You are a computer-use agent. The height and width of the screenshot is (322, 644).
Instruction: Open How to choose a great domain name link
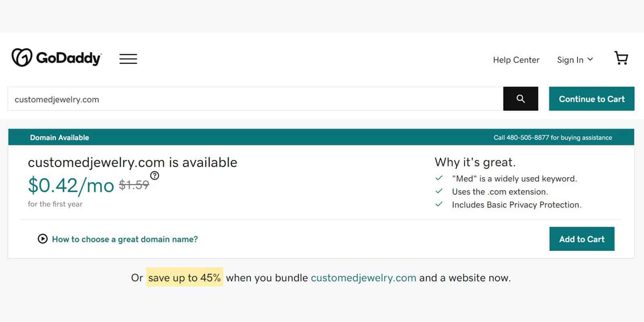pyautogui.click(x=125, y=239)
